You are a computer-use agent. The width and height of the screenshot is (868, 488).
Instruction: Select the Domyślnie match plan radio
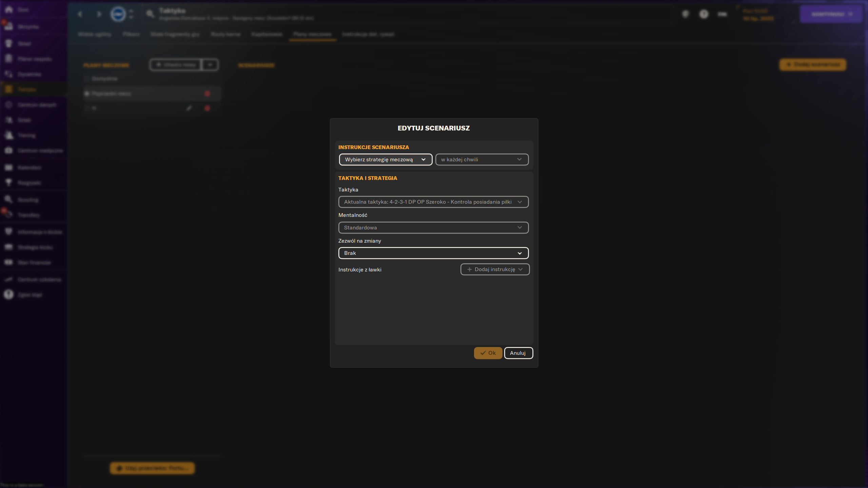pos(87,79)
